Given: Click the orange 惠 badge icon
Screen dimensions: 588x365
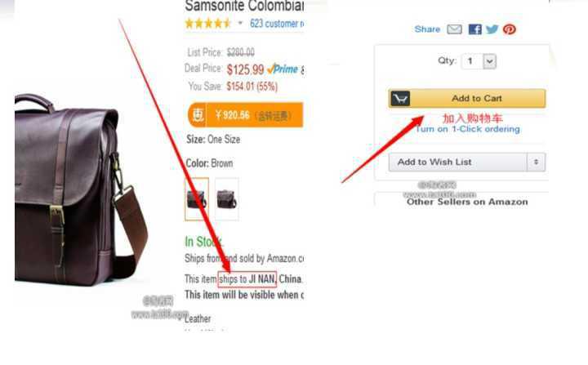Looking at the screenshot, I should [198, 115].
